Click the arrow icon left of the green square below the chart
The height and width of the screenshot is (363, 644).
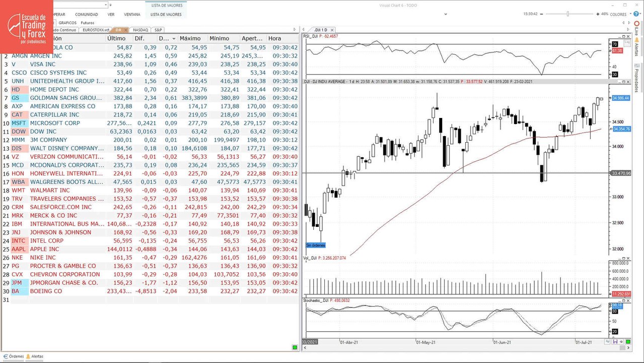tap(621, 341)
